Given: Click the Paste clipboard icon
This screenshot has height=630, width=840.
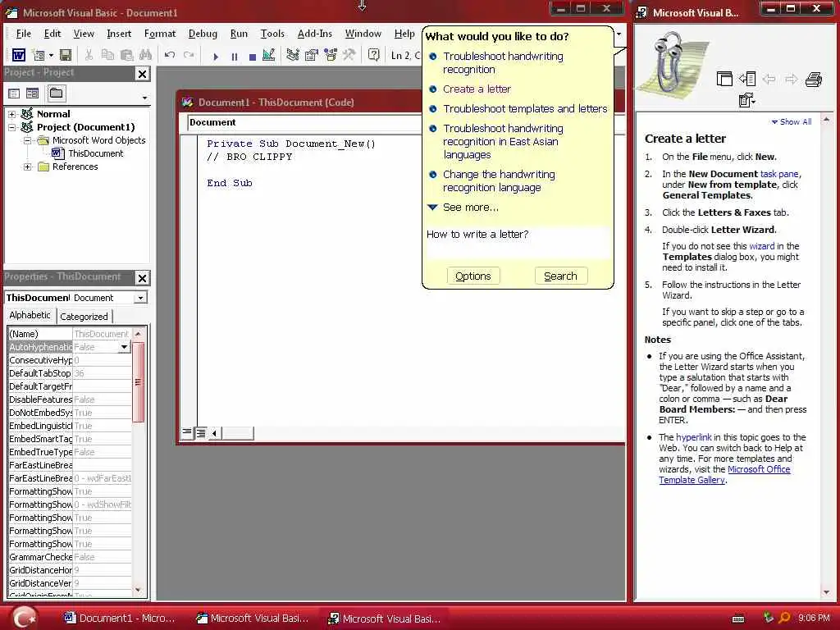Looking at the screenshot, I should click(x=126, y=55).
